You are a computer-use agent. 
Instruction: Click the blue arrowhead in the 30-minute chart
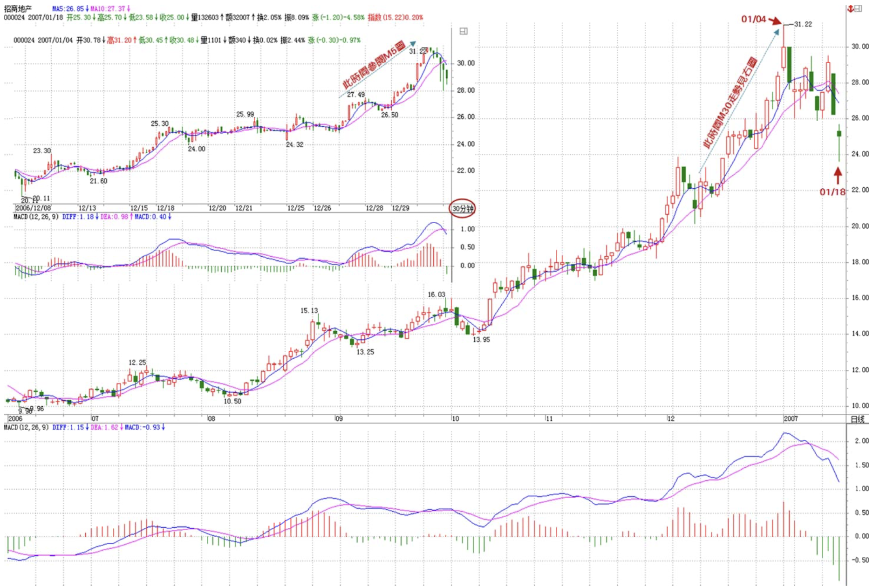(x=412, y=44)
